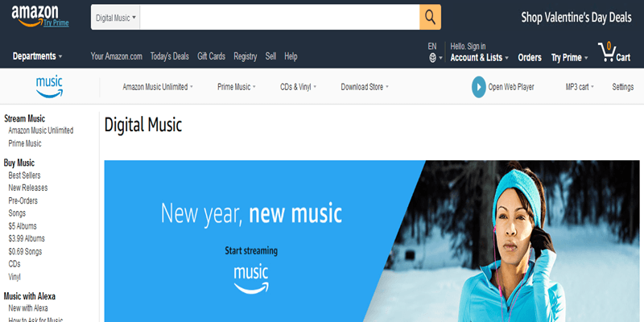Screen dimensions: 644x322
Task: Click the blue Amazon Music logo
Action: tap(49, 87)
